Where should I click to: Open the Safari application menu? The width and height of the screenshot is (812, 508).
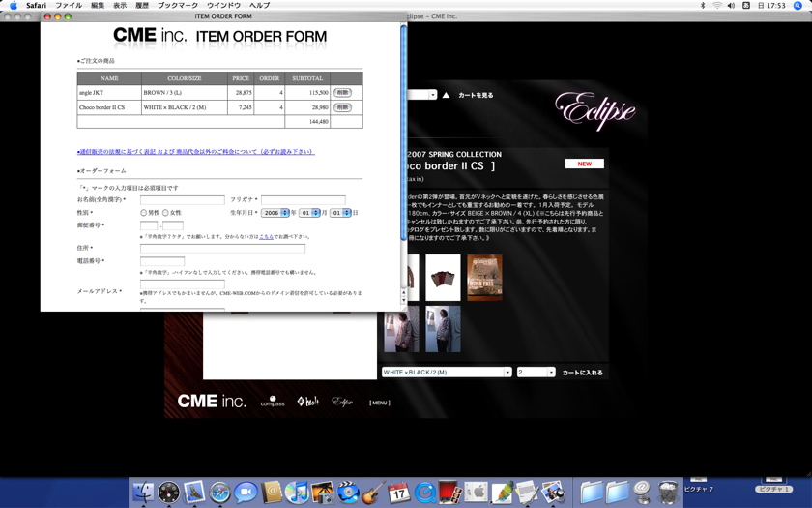37,5
